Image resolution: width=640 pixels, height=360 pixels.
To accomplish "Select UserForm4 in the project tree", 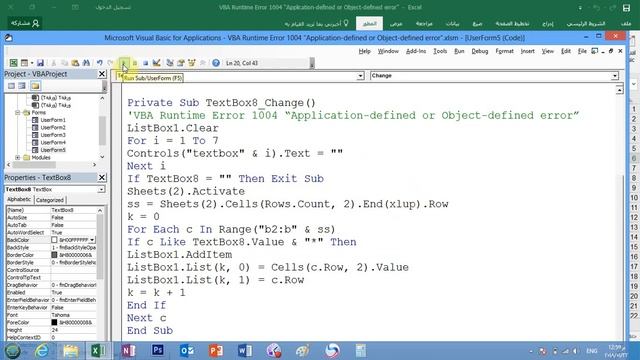I will pyautogui.click(x=53, y=142).
